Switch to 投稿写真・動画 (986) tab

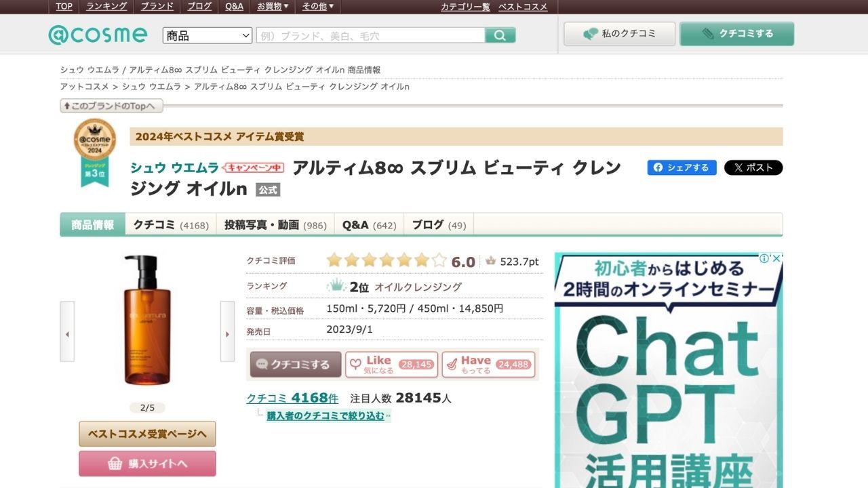tap(275, 225)
